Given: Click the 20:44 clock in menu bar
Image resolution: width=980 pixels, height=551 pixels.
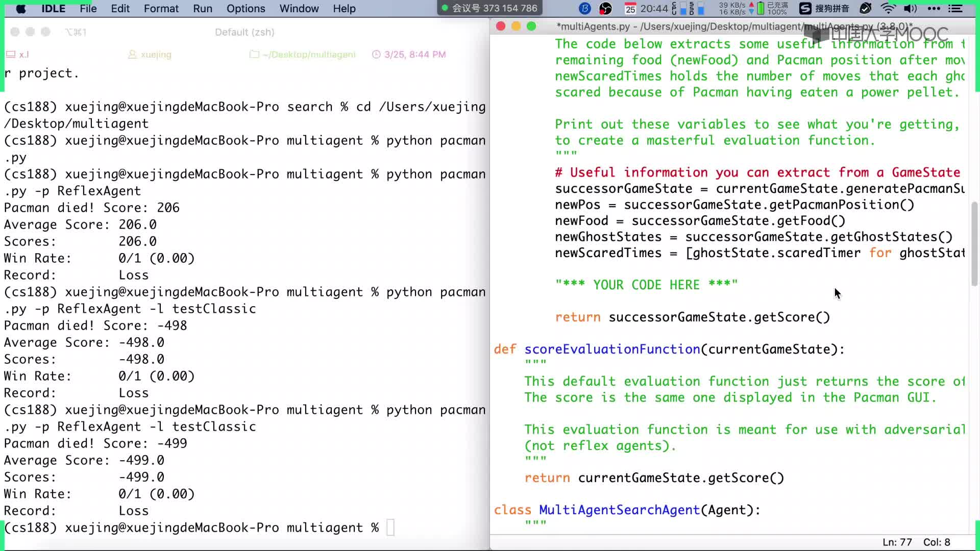Looking at the screenshot, I should pyautogui.click(x=654, y=9).
